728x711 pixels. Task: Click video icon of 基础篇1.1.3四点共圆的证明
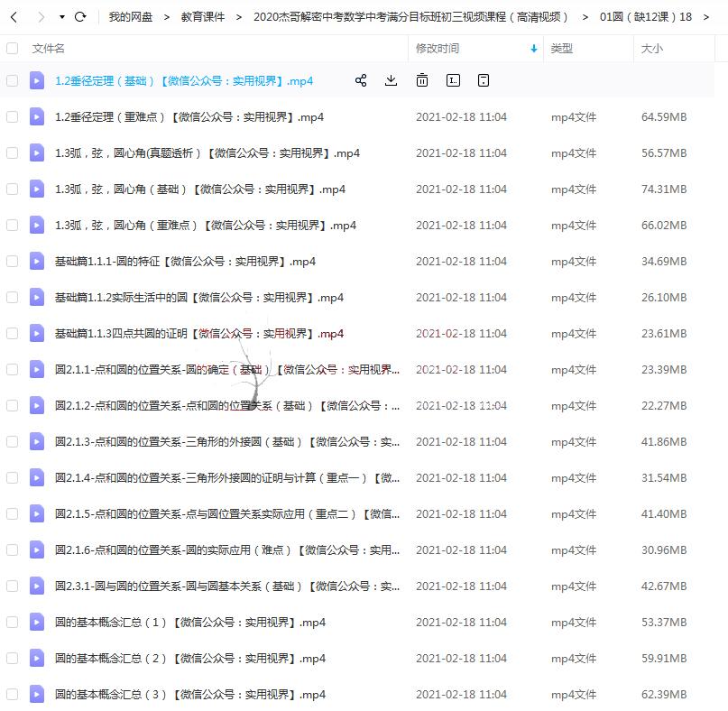coord(37,334)
